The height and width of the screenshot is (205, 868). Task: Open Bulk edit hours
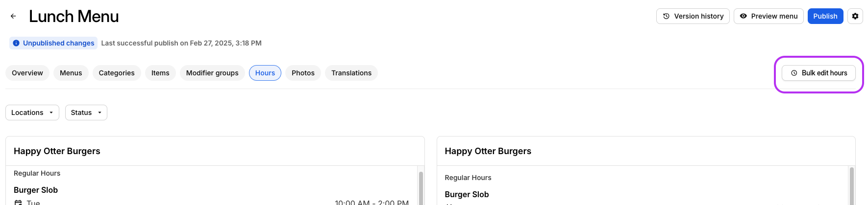click(818, 73)
